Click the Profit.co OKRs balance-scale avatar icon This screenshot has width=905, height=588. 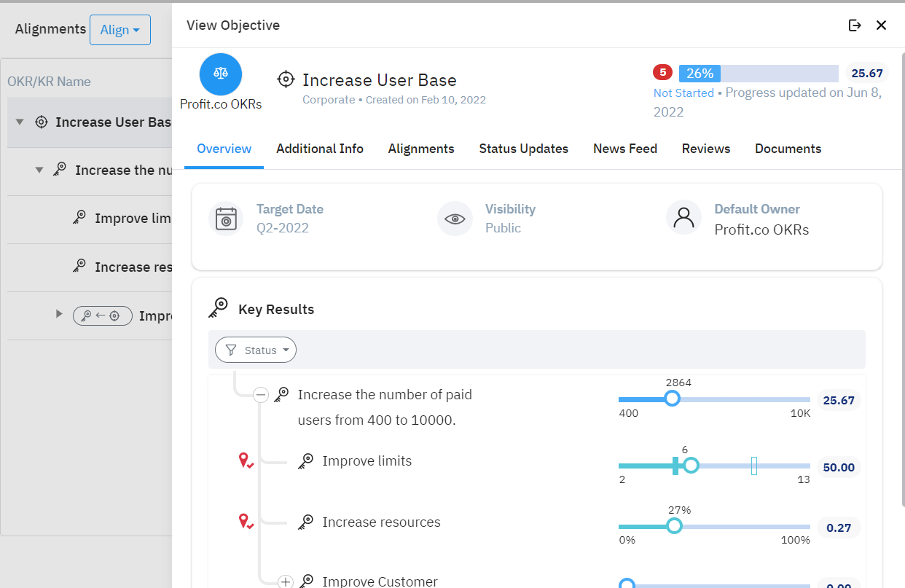[x=220, y=74]
